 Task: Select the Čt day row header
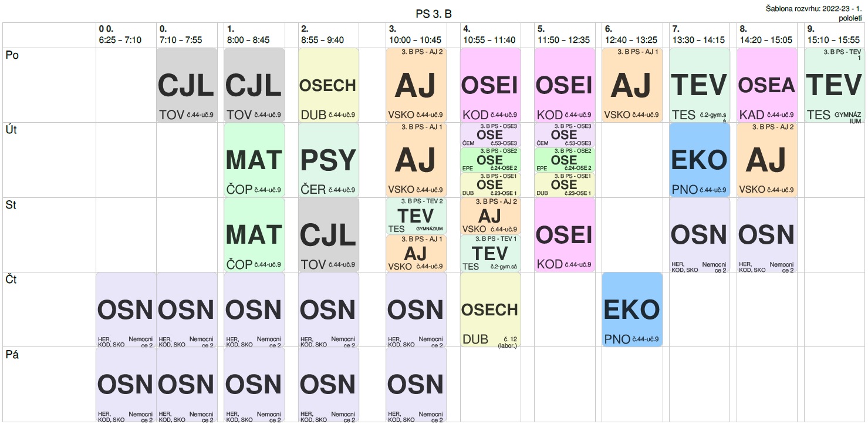(11, 280)
